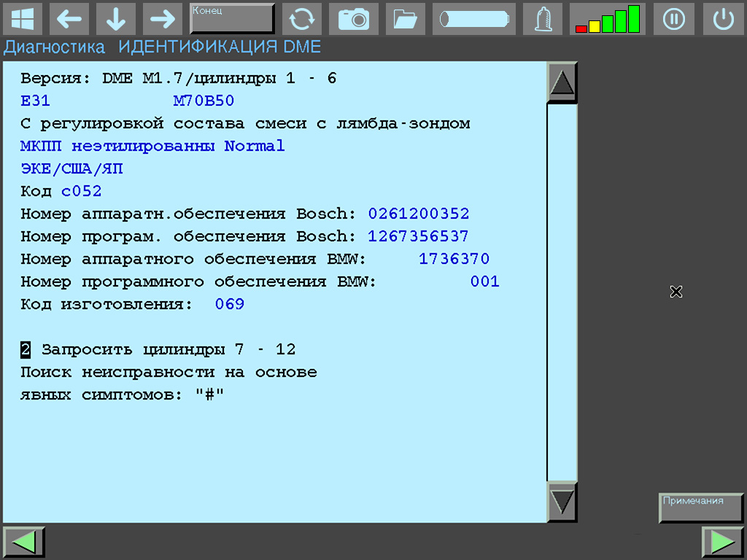Refresh using the circular arrows icon
Screen dimensions: 747x560
click(302, 19)
